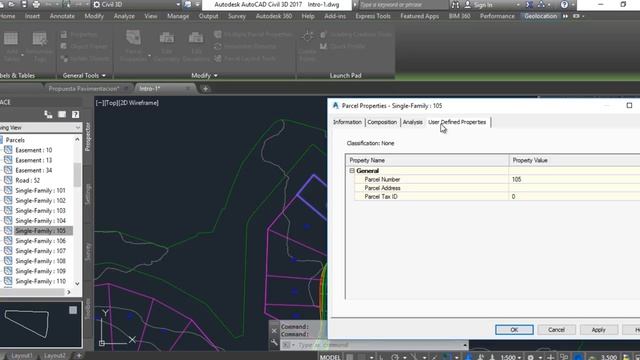
Task: Click the Create Points launch pad icon
Action: (308, 37)
